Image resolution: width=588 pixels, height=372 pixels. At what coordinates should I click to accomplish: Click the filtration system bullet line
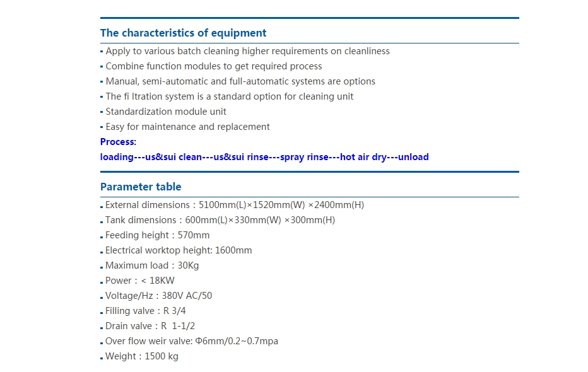pos(230,96)
